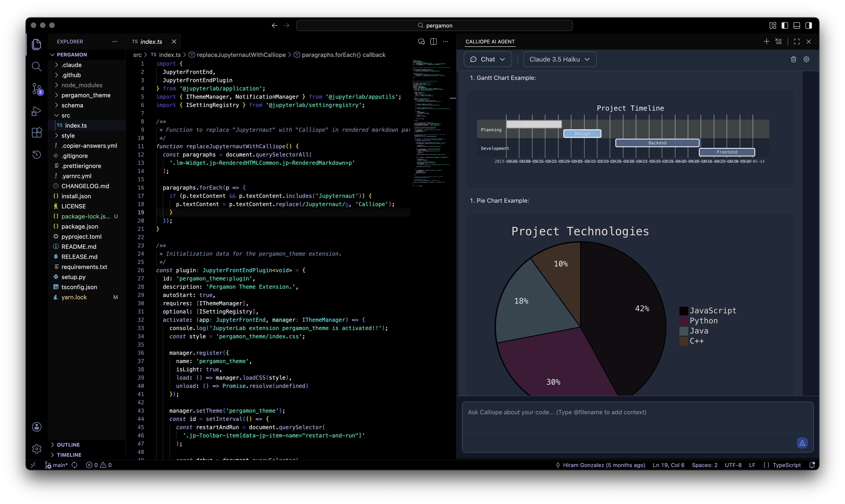Open remote window button in status bar
Image resolution: width=845 pixels, height=504 pixels.
point(33,465)
